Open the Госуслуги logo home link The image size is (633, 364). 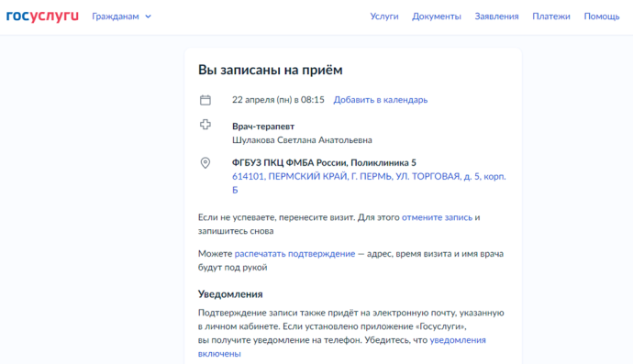(x=42, y=17)
